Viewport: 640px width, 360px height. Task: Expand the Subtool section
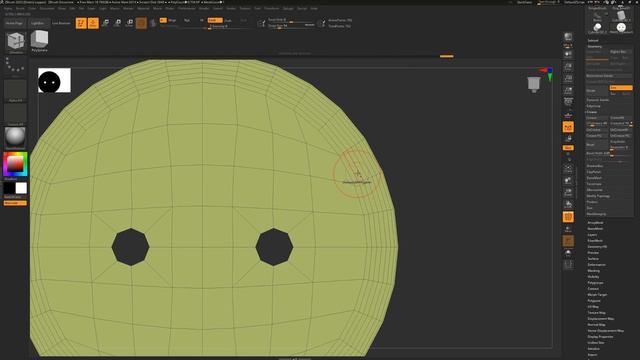pos(593,40)
